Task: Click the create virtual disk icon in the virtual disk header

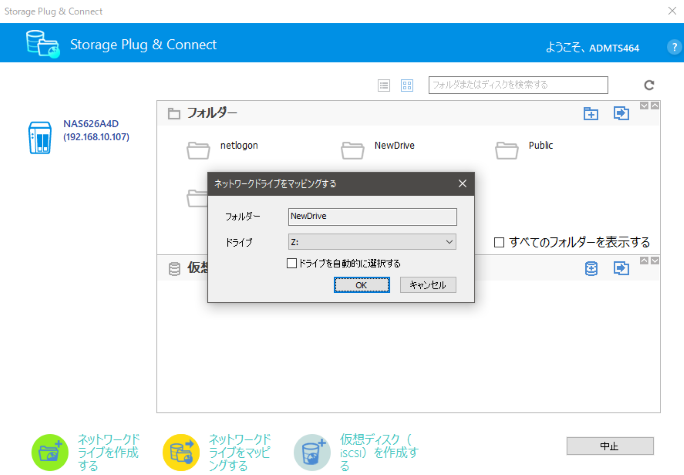Action: coord(591,268)
